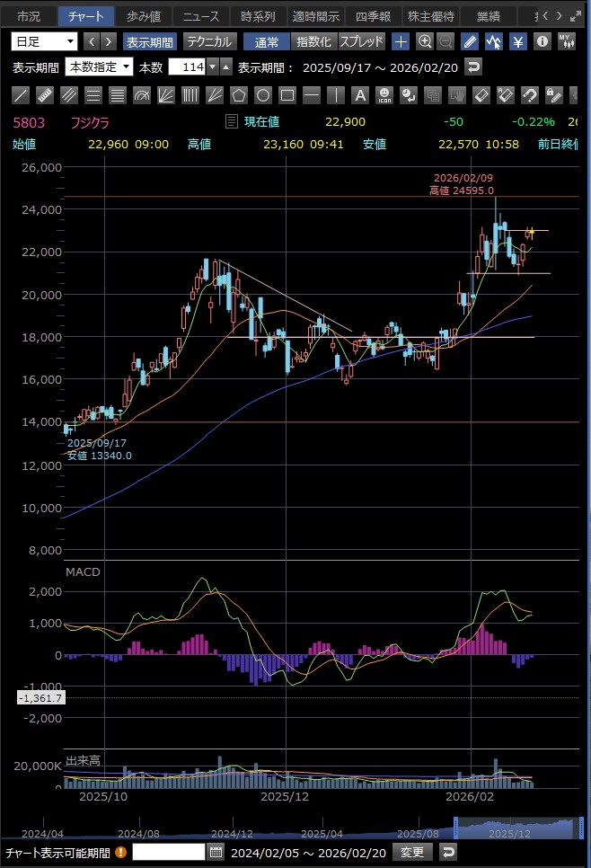The height and width of the screenshot is (868, 591).
Task: Select the pentagon shape drawing tool
Action: point(238,95)
